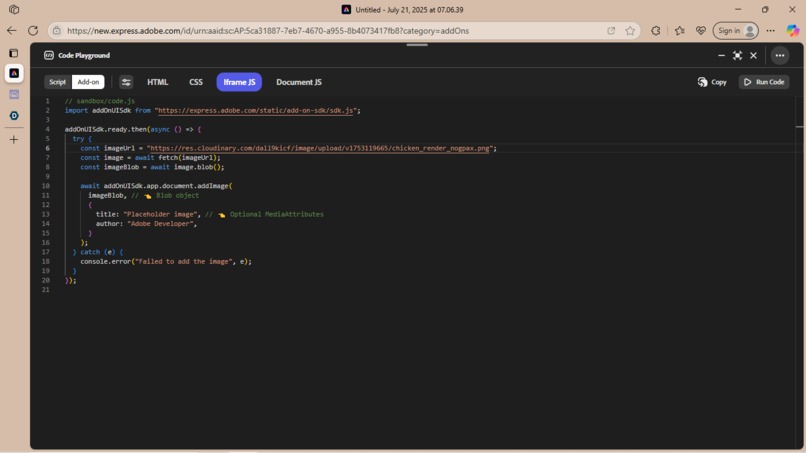Open the CSS tab
The image size is (806, 453).
(x=196, y=82)
